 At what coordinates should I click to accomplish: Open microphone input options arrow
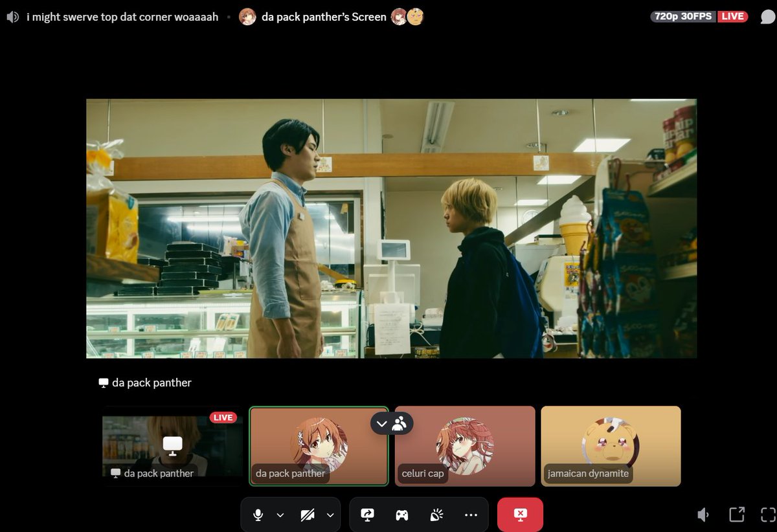click(x=280, y=515)
